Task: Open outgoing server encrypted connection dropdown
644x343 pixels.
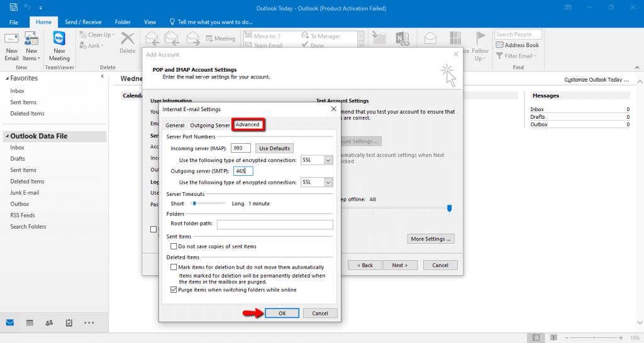Action: (x=328, y=182)
